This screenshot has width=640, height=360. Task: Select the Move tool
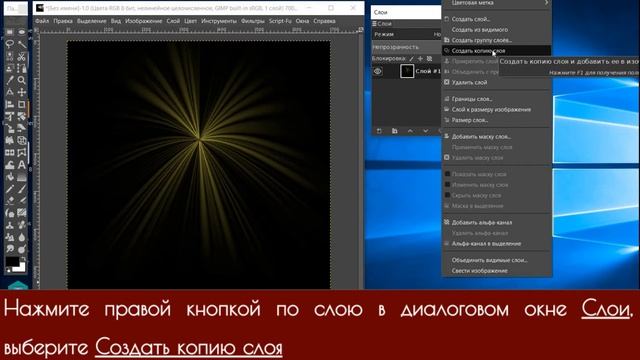pos(22,92)
